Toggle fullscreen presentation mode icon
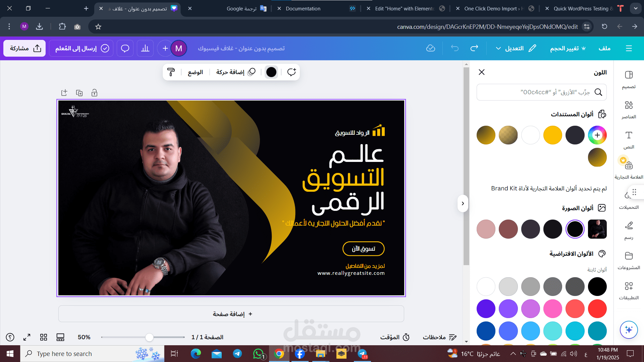This screenshot has height=362, width=644. point(27,337)
